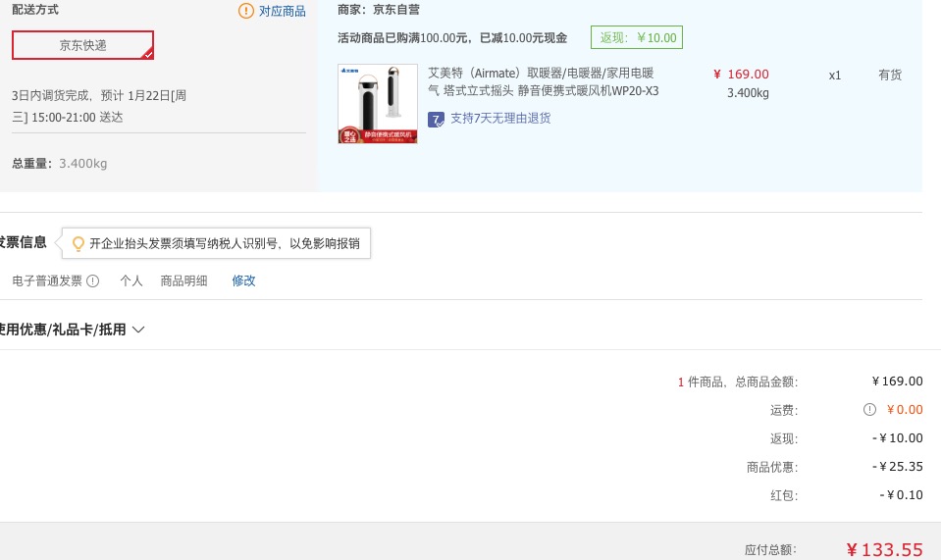Click the 对应商品 link
The image size is (941, 560).
(282, 11)
